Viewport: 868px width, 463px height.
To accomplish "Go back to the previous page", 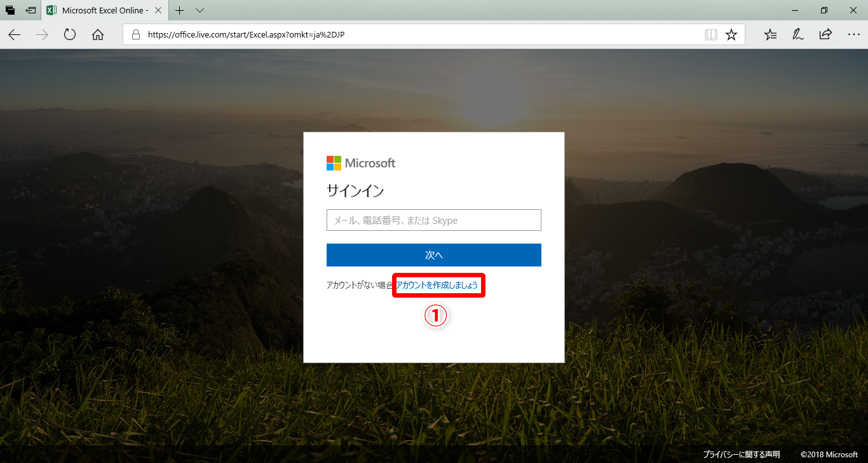I will [14, 35].
